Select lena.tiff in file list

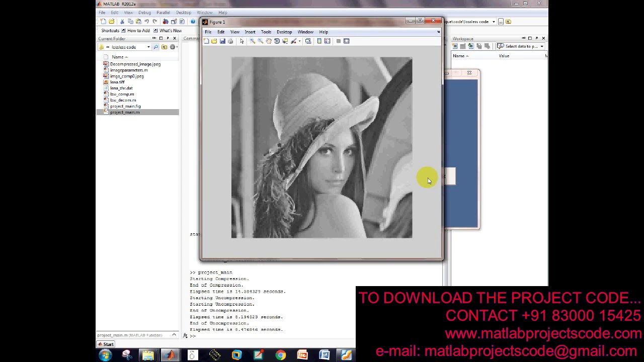[117, 82]
